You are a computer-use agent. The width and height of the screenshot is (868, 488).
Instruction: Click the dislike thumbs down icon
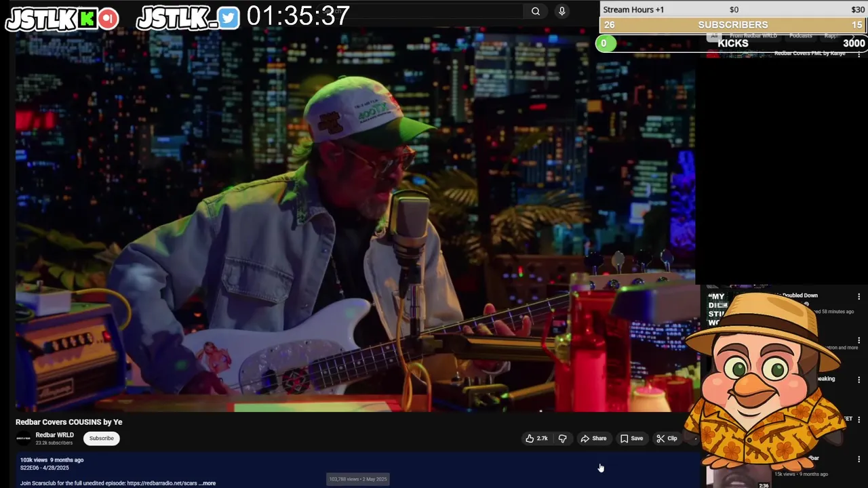point(562,439)
